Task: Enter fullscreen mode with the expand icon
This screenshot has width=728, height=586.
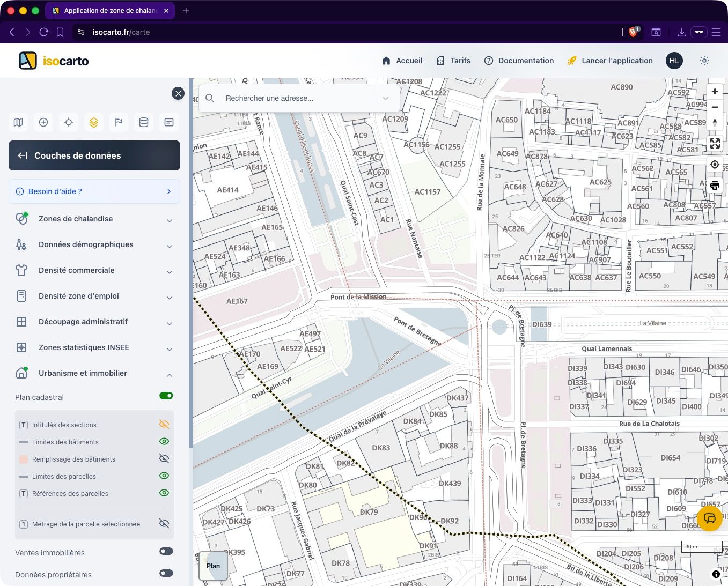Action: click(x=715, y=143)
